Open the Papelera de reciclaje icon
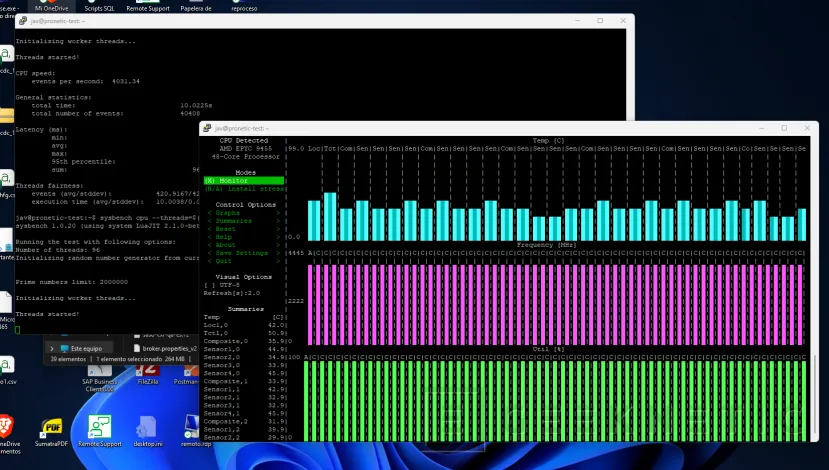 (196, 6)
